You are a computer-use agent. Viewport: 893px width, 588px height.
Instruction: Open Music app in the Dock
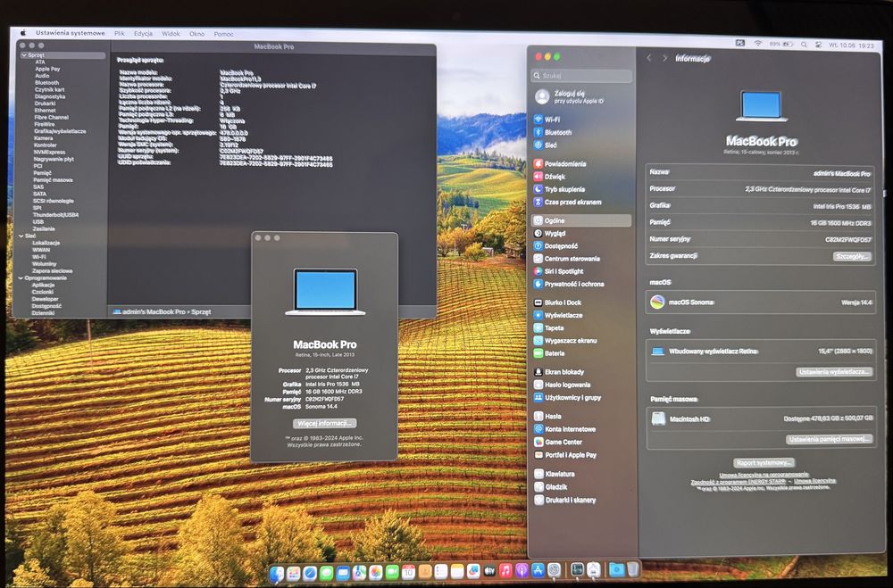[x=505, y=570]
